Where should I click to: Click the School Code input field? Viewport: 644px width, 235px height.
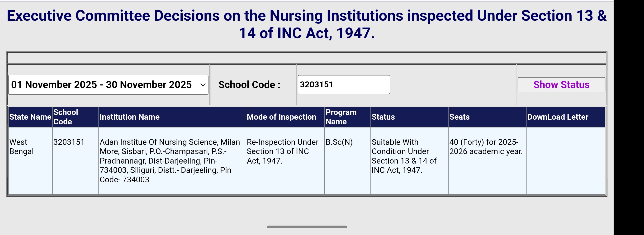(x=344, y=85)
